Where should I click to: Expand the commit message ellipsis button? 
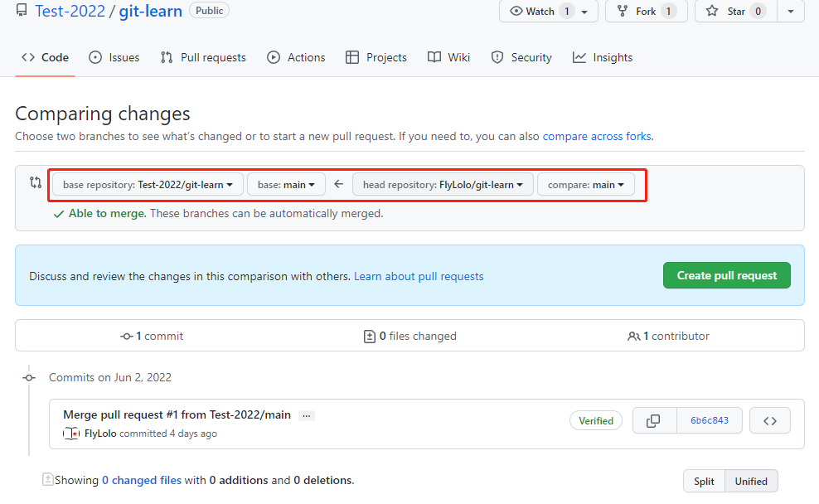pos(307,416)
